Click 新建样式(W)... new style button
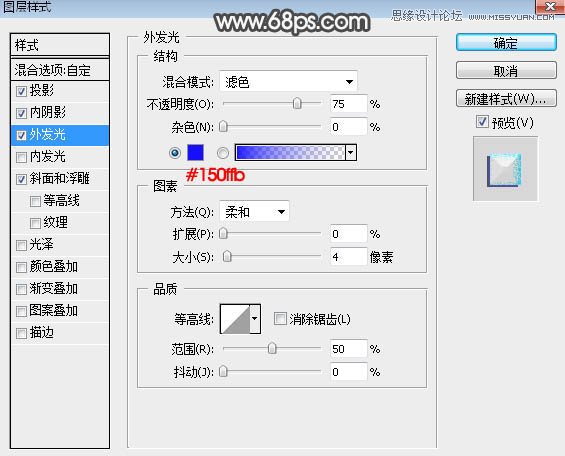This screenshot has height=456, width=565. 506,98
